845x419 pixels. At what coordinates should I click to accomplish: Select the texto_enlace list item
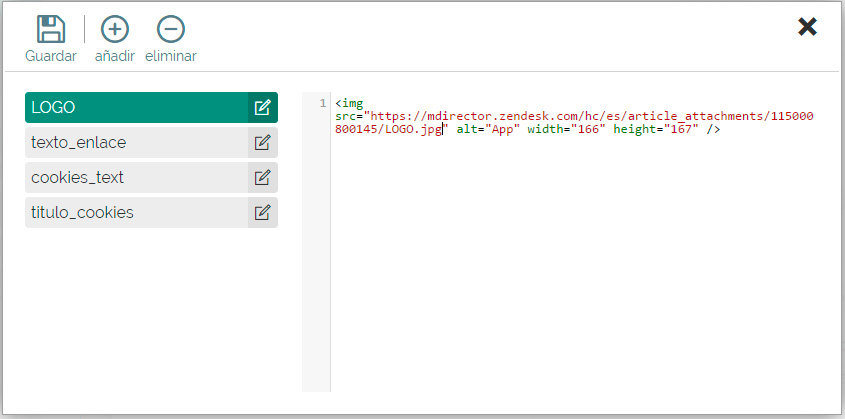136,143
